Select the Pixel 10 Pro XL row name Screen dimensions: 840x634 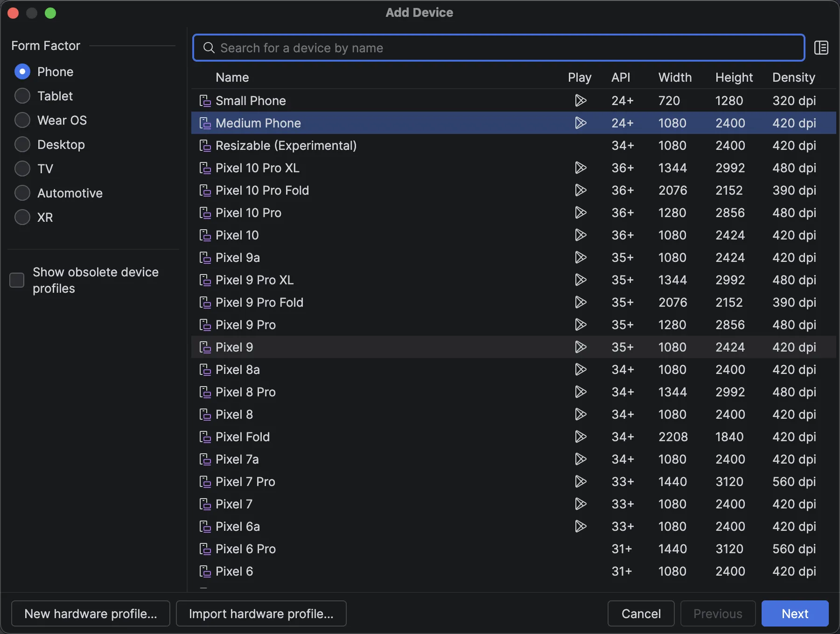coord(258,168)
